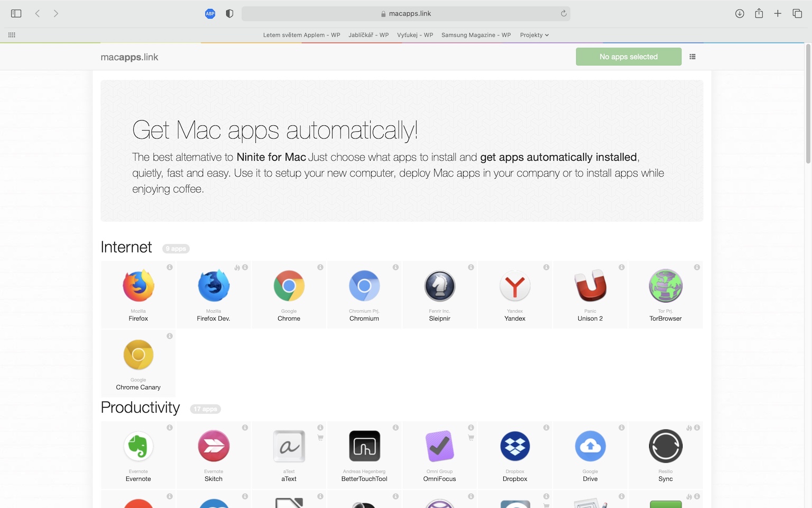The width and height of the screenshot is (812, 508).
Task: Show the favorites grid icon
Action: 12,35
